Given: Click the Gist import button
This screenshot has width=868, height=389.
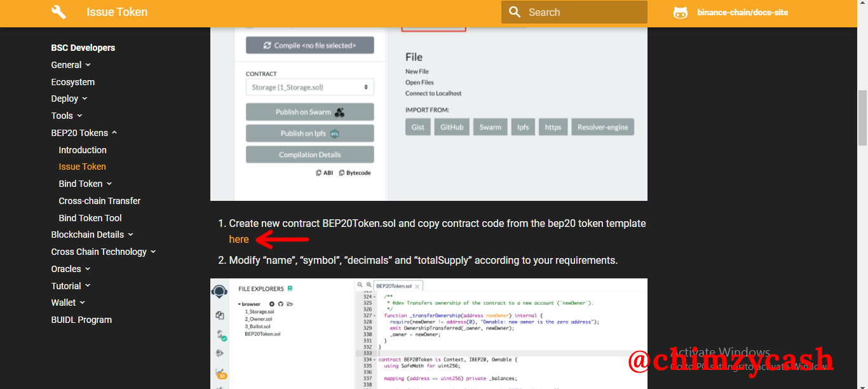Looking at the screenshot, I should point(418,127).
